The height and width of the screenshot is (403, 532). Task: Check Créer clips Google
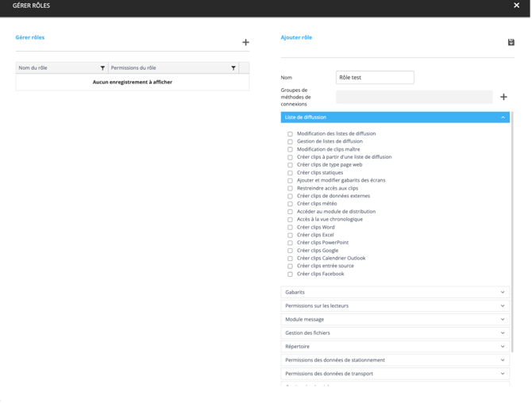(x=290, y=251)
